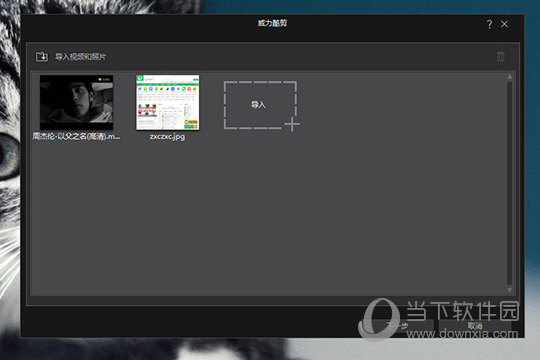
Task: Click the 周杰伦-以父之名(高清) file name
Action: click(x=76, y=136)
